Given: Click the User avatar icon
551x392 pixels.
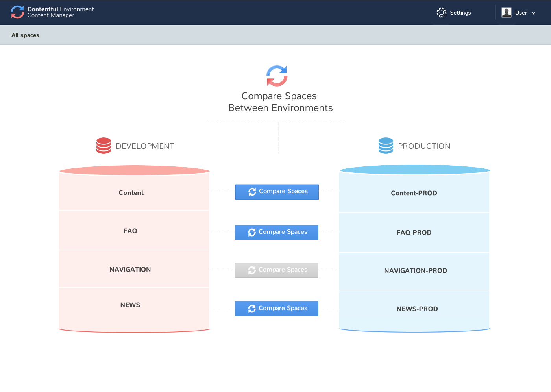Looking at the screenshot, I should (x=506, y=13).
